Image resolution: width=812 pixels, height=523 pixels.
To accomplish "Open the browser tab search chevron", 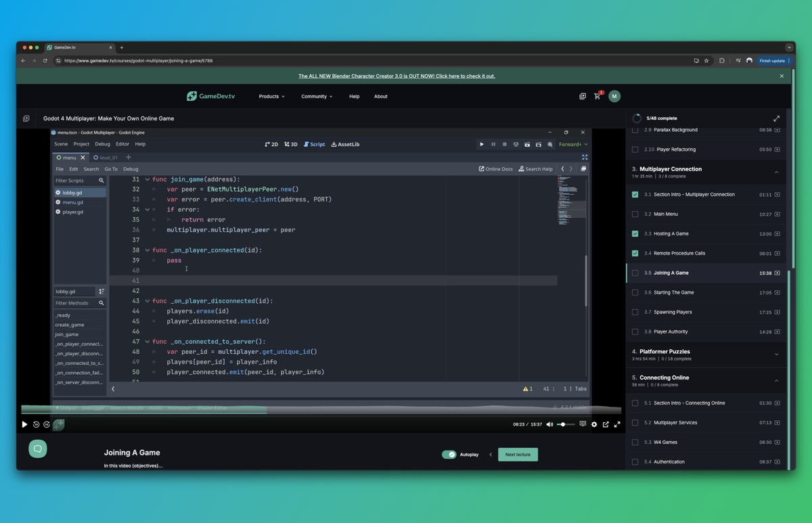I will point(789,47).
